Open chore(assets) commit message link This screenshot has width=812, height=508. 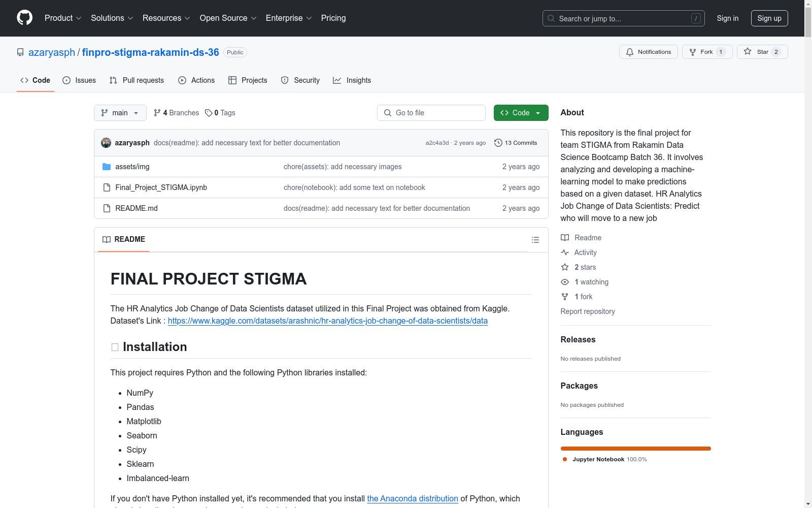[343, 167]
